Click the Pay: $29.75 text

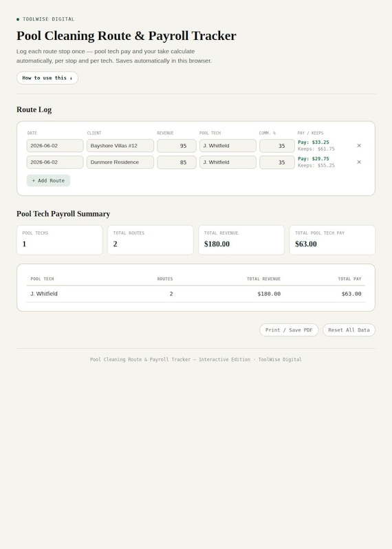[313, 159]
